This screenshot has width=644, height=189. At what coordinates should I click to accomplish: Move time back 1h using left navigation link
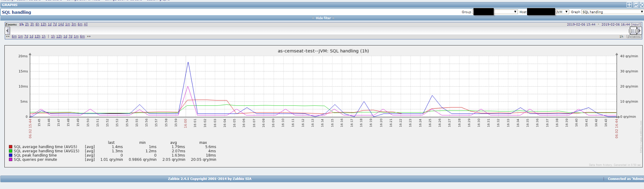click(43, 36)
